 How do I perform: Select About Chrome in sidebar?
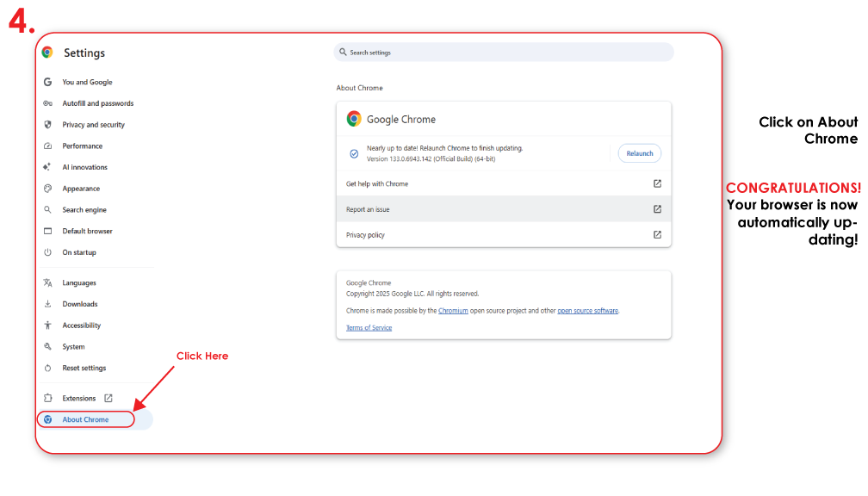pos(86,419)
